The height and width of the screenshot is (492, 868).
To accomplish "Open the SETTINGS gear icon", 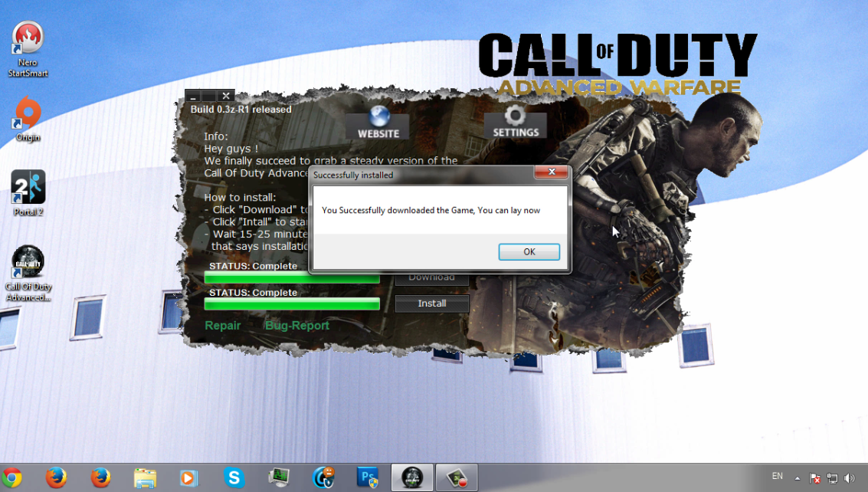I will tap(515, 123).
